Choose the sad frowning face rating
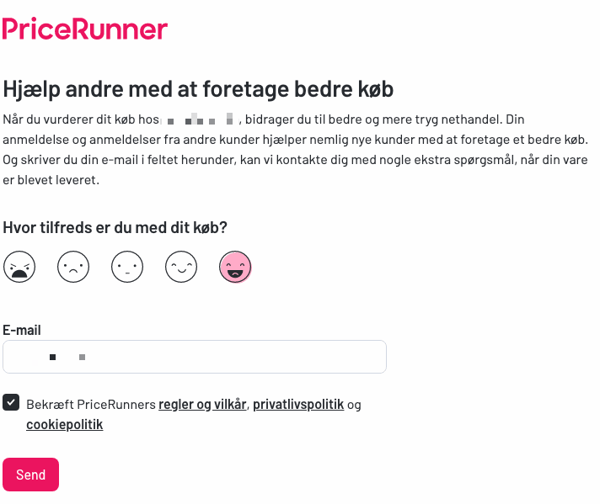Viewport: 600px width, 504px height. point(73,267)
